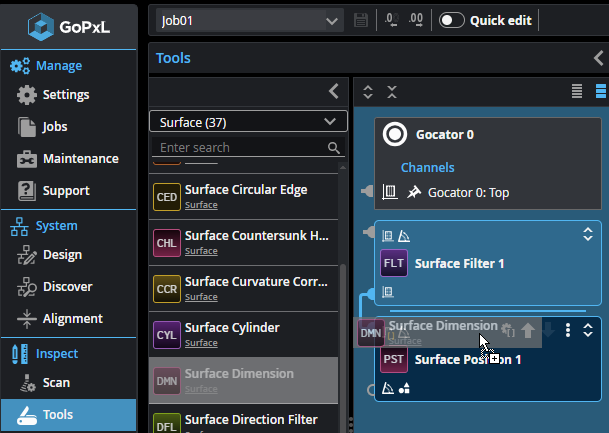Click the FLT Surface Filter 1 icon
This screenshot has width=609, height=433.
pos(394,264)
